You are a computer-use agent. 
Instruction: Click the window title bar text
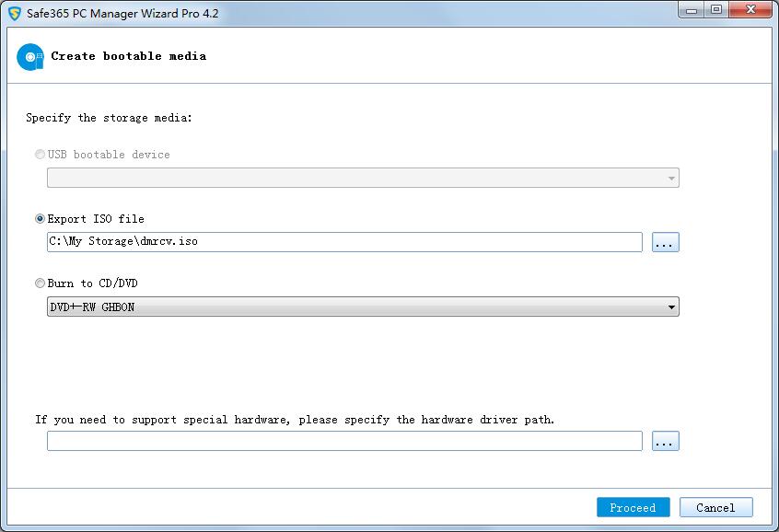[122, 13]
